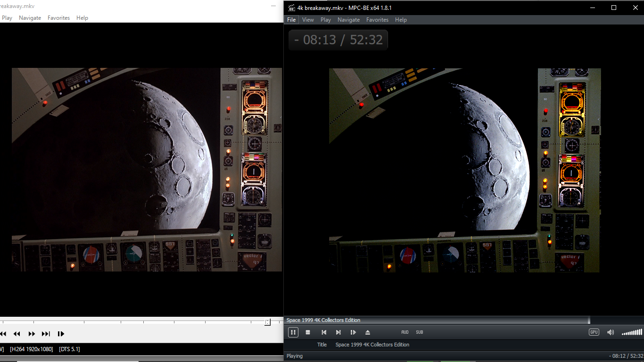Skip to previous chapter in MPC-BE
The height and width of the screenshot is (362, 644).
(x=324, y=332)
